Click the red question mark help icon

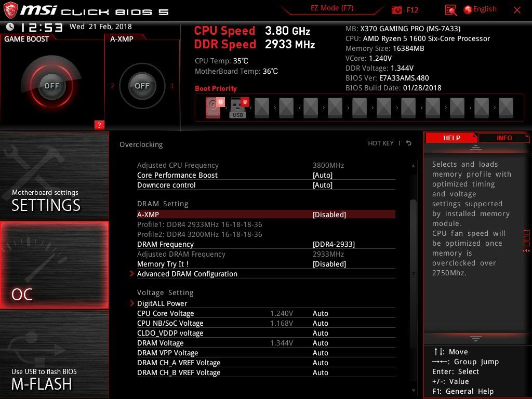99,125
